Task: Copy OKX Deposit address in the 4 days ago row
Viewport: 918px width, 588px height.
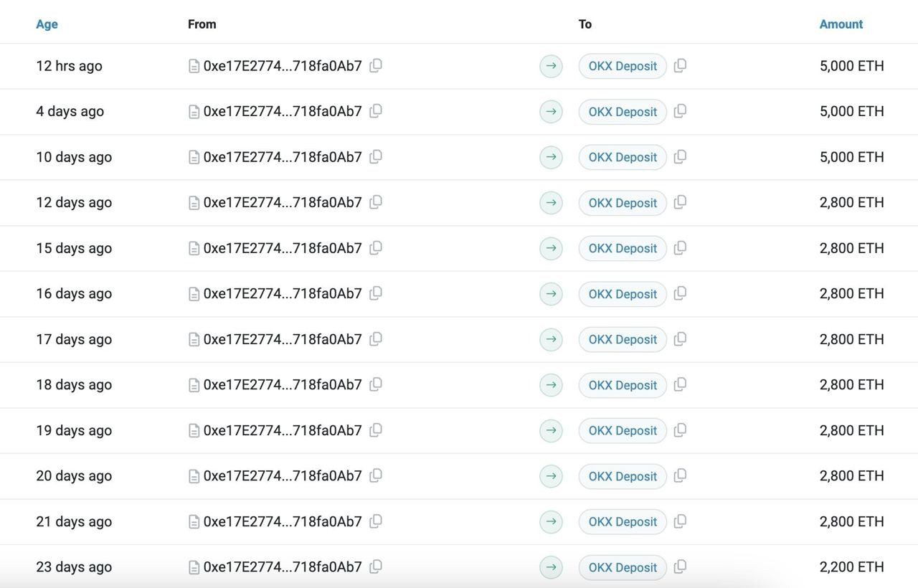Action: coord(680,111)
